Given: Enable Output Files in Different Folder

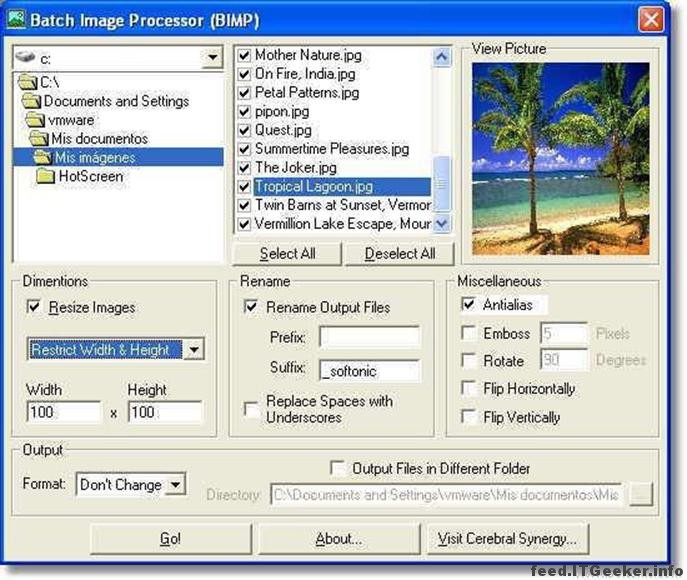Looking at the screenshot, I should tap(338, 468).
